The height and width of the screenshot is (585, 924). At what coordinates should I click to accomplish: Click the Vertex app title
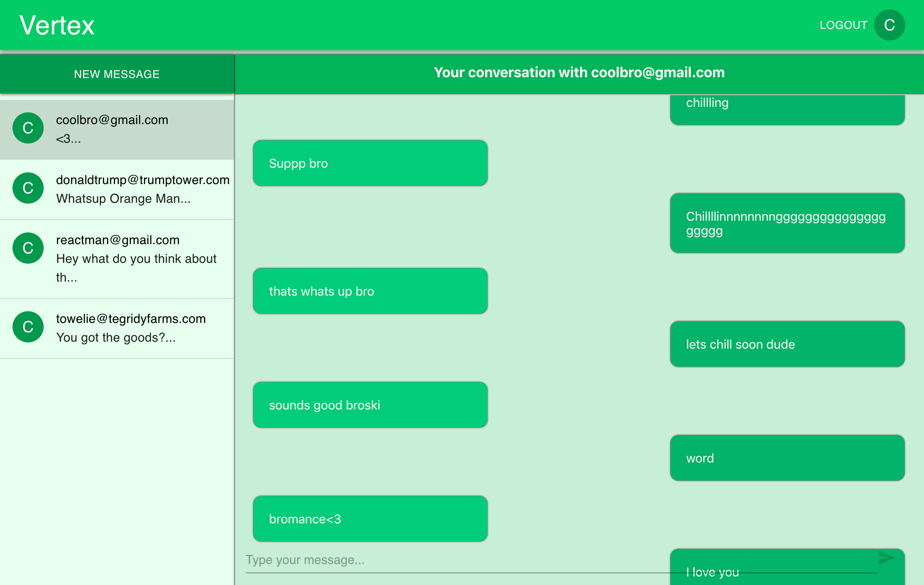tap(57, 25)
